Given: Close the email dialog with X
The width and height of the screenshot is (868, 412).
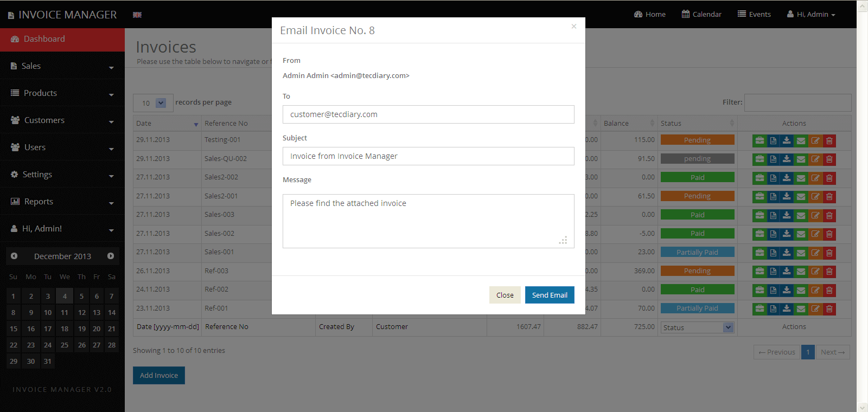Looking at the screenshot, I should (x=574, y=26).
